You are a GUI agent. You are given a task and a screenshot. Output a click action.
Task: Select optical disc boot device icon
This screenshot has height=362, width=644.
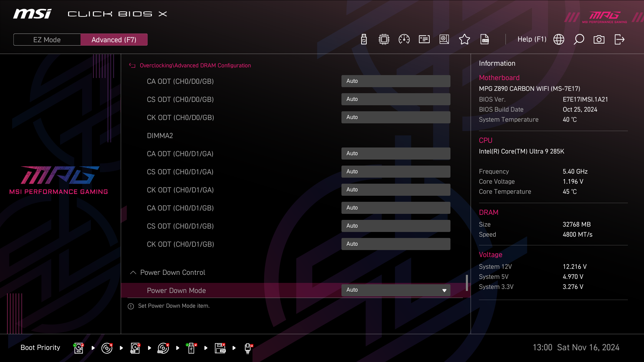point(107,348)
